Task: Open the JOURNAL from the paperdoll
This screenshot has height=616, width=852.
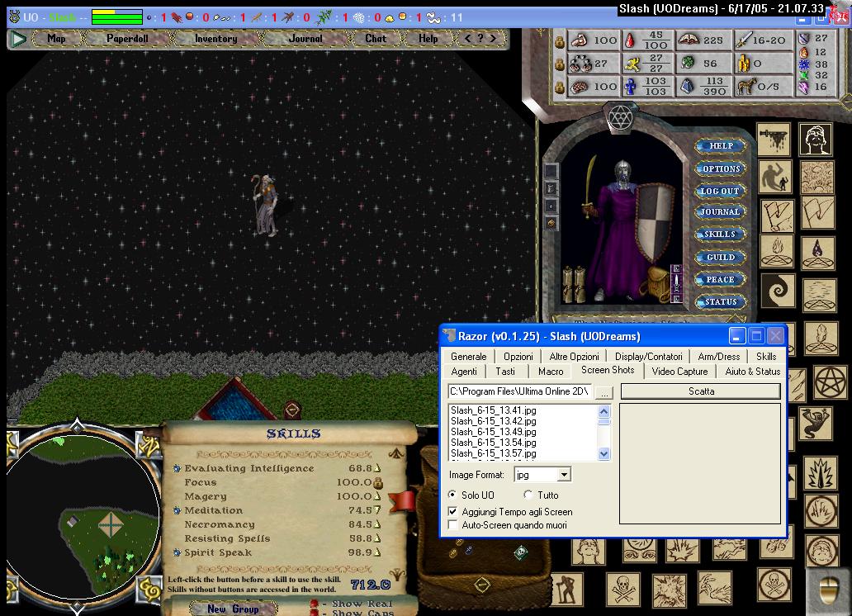Action: click(x=719, y=212)
